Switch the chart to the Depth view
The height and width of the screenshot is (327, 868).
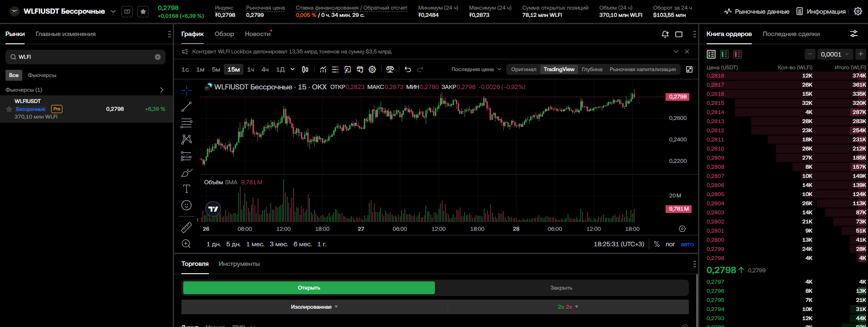pyautogui.click(x=592, y=69)
